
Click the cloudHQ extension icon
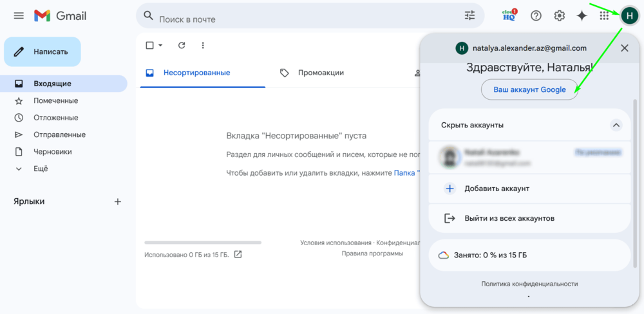pos(509,15)
